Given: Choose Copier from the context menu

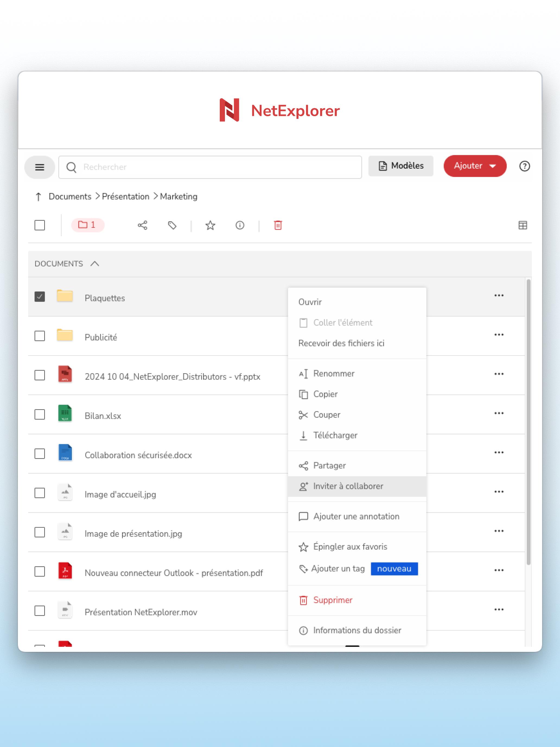Looking at the screenshot, I should click(357, 394).
